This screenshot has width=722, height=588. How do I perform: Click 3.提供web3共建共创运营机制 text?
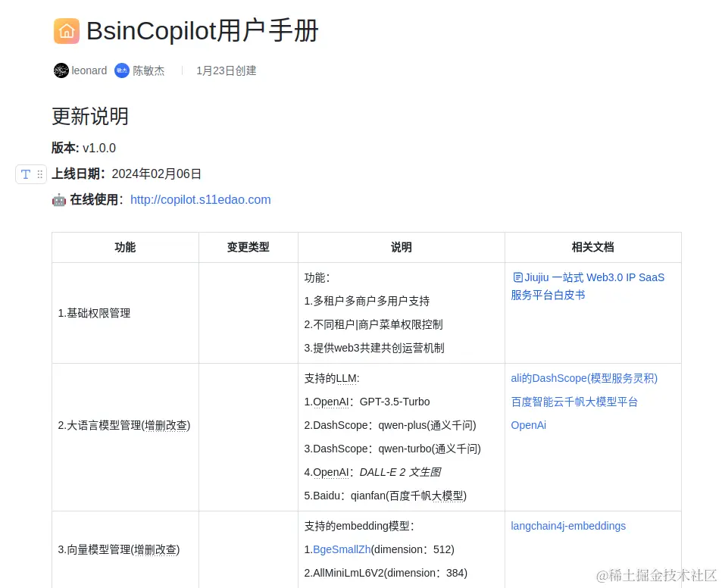click(x=374, y=348)
